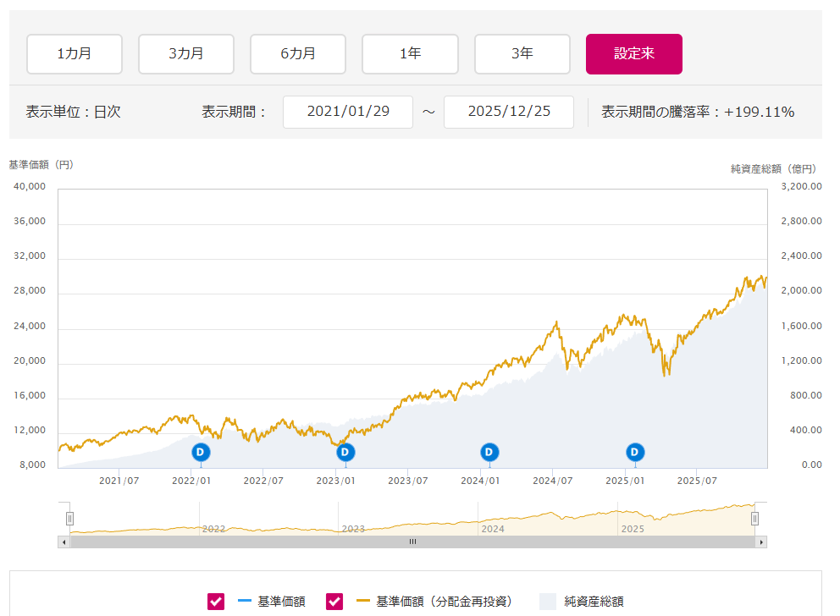Screen dimensions: 840x616
Task: Click the D marker near 2023/01
Action: [345, 453]
